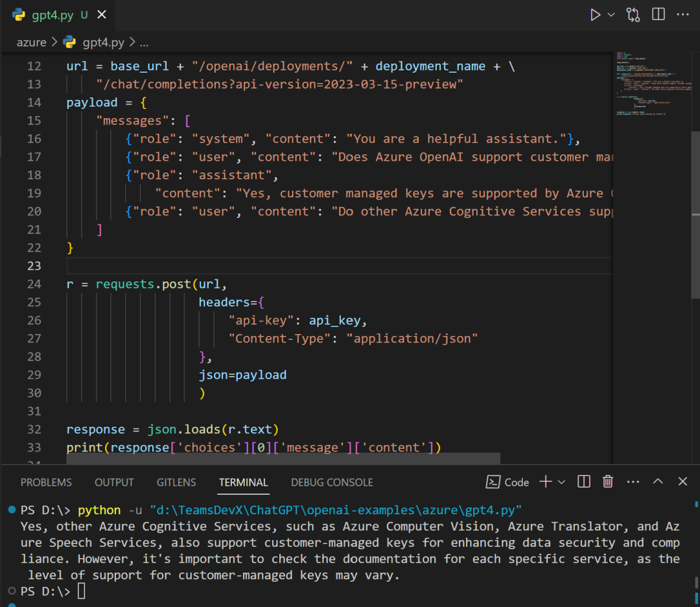Select the gpt4.py editor tab
The width and height of the screenshot is (700, 607).
(x=52, y=16)
